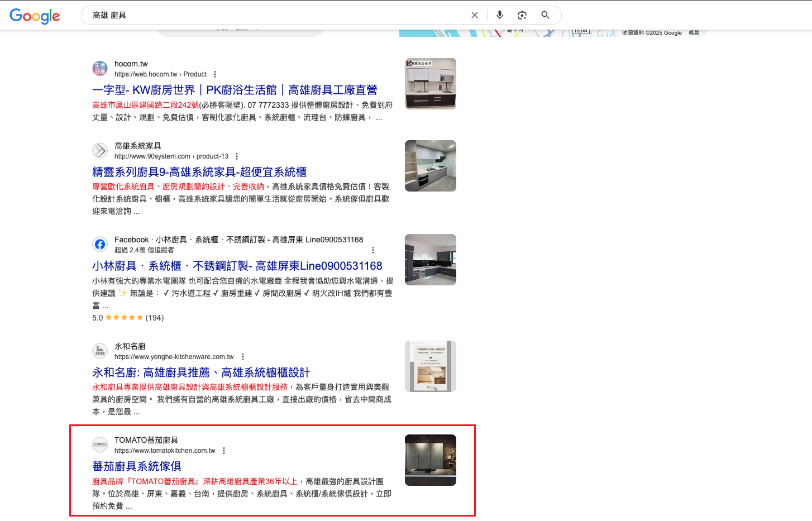The width and height of the screenshot is (812, 521).
Task: Click the Google logo
Action: 35,16
